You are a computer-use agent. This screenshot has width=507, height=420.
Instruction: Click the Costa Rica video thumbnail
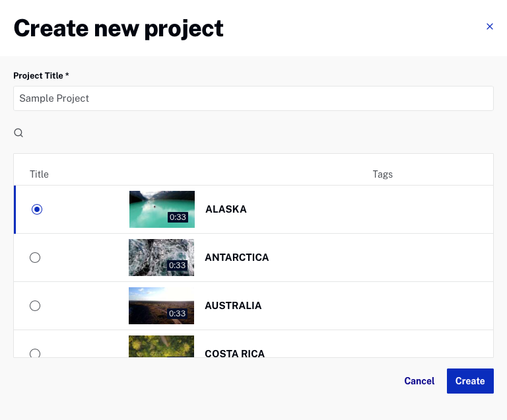162,347
